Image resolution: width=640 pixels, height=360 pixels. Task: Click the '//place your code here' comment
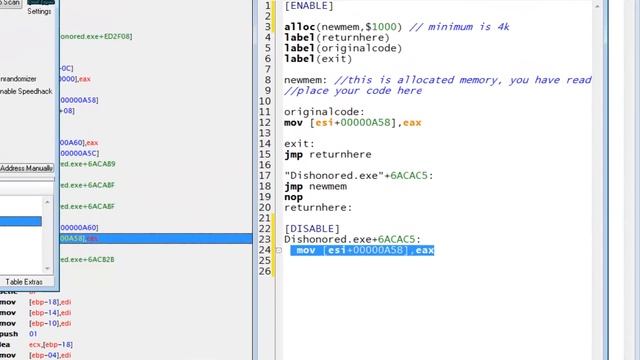(353, 91)
